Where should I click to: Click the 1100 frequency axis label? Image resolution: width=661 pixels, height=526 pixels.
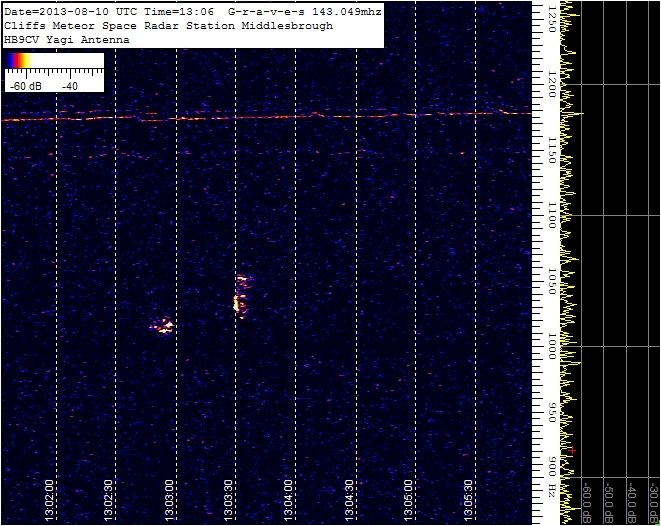pos(551,215)
